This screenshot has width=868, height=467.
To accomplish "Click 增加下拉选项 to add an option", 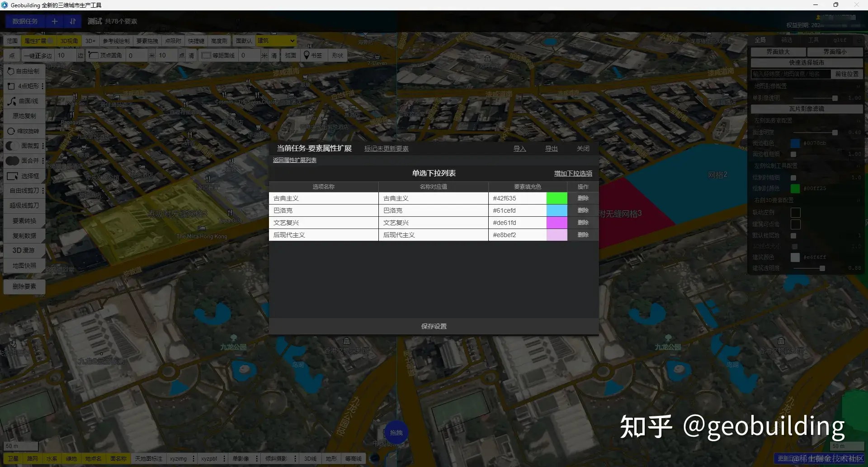I will [573, 173].
